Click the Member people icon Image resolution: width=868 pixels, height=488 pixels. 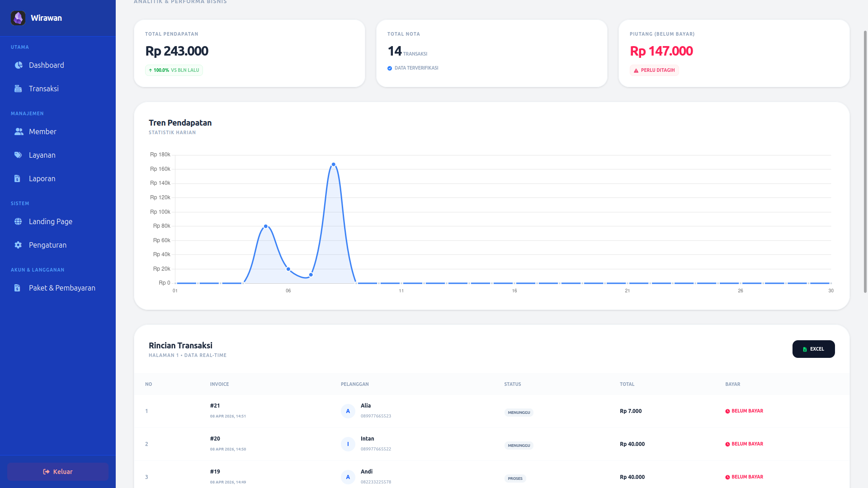pos(19,131)
